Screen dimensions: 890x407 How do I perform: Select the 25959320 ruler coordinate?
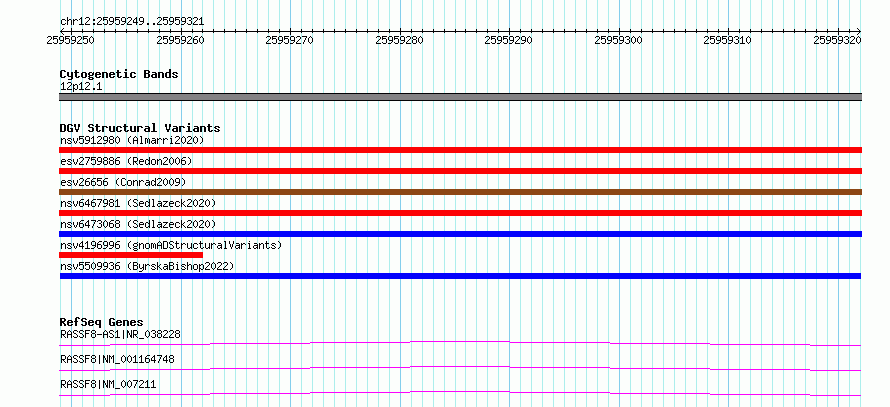838,40
